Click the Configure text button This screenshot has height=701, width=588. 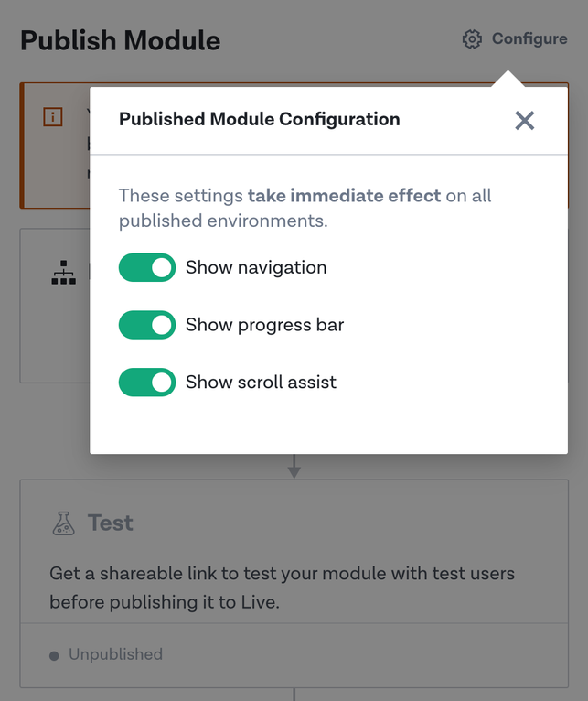point(529,39)
